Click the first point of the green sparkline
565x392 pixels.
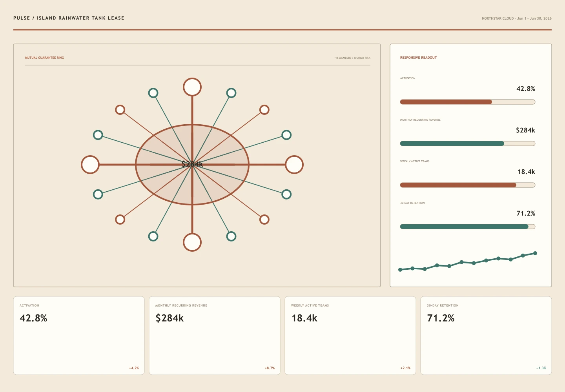coord(400,270)
